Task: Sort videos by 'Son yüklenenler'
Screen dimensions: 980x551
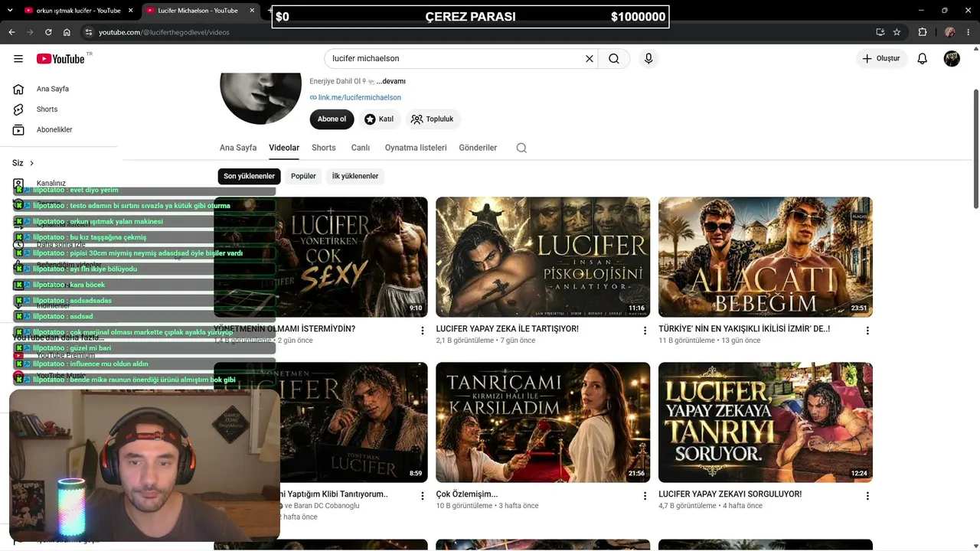Action: tap(249, 176)
